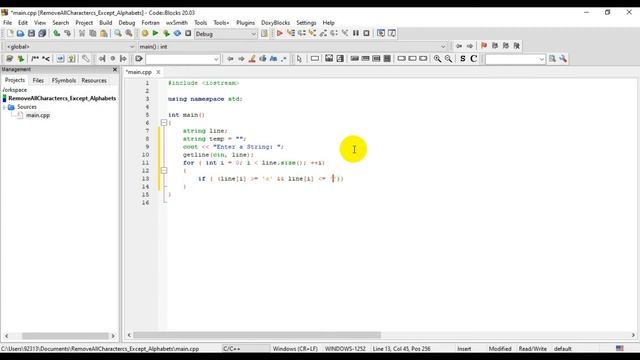This screenshot has height=360, width=640.
Task: Click the select target dialog icon
Action: tap(264, 33)
